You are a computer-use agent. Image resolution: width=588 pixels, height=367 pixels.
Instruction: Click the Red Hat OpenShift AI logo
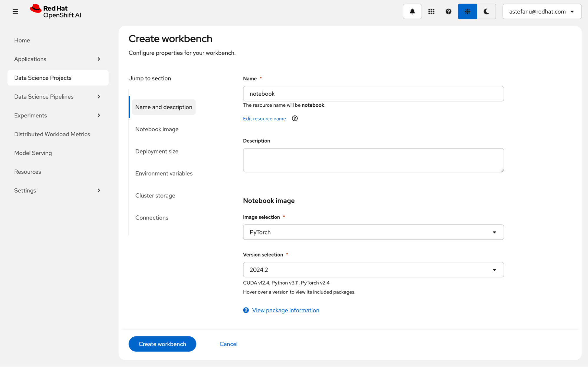(56, 11)
